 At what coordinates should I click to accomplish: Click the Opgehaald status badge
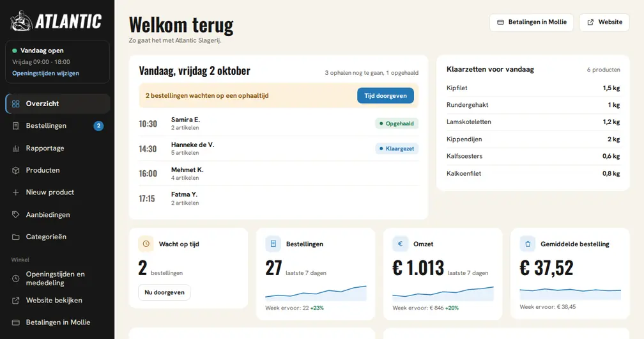396,123
